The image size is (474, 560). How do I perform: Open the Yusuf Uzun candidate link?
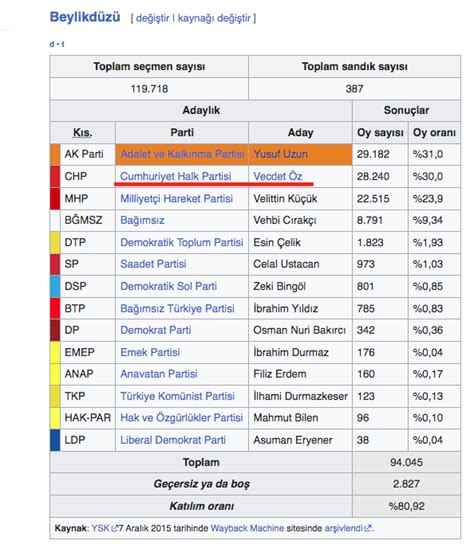[x=280, y=154]
